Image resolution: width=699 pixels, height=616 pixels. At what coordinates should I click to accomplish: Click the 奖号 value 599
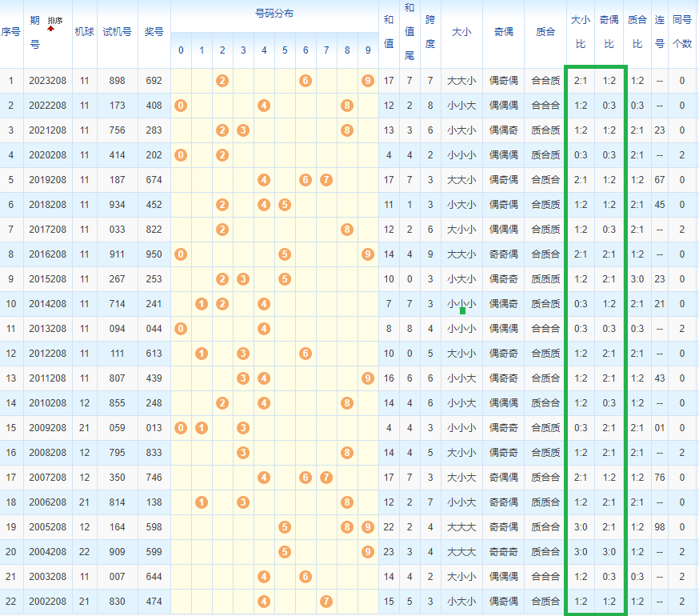click(154, 552)
